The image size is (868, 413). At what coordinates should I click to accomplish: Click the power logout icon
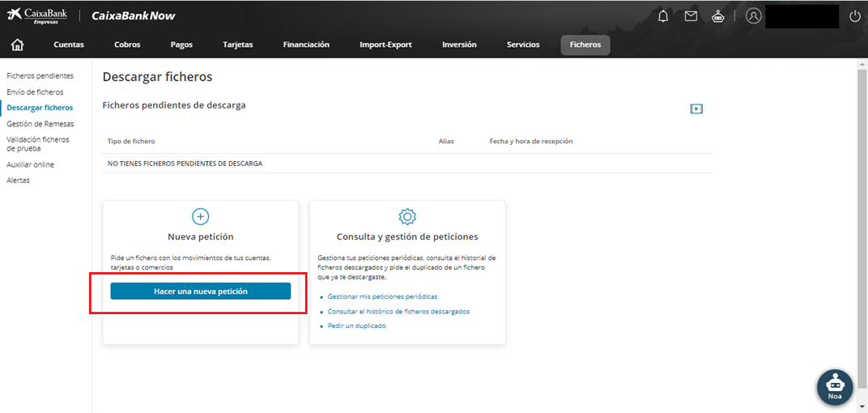pos(855,16)
